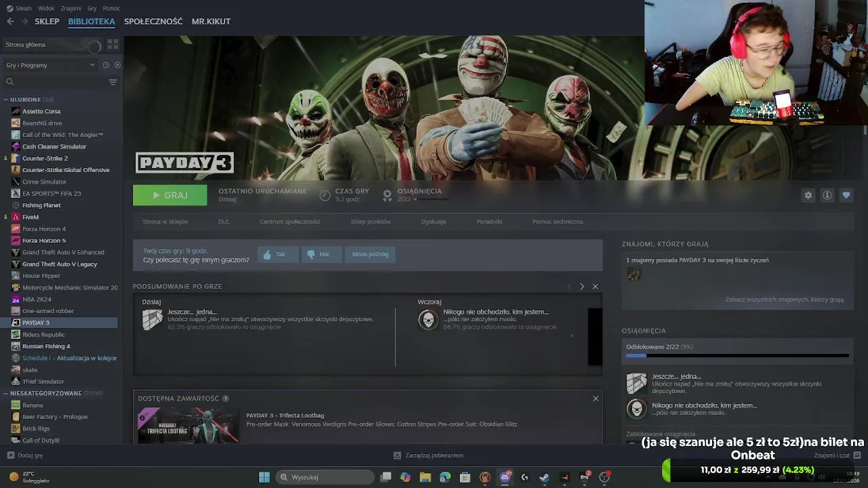Open Zarządzaj pobieraniem downloads manager

click(429, 455)
